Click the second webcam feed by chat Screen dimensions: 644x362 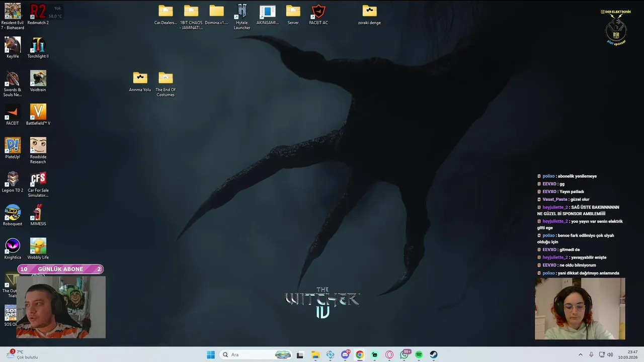(x=580, y=309)
